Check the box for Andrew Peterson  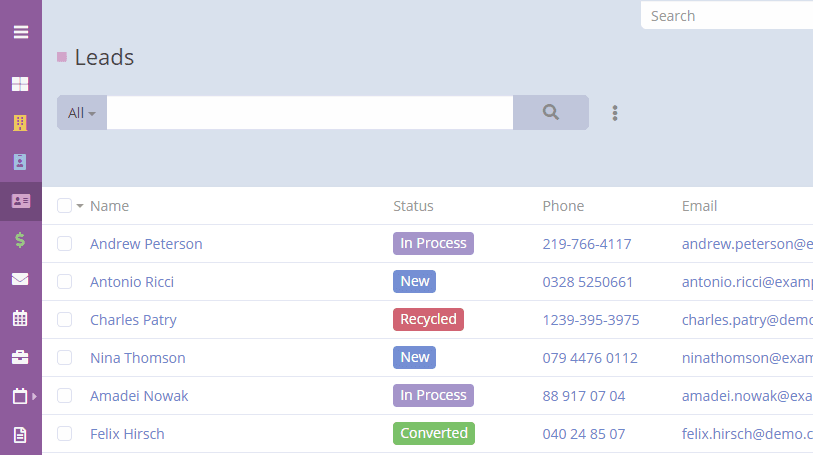(65, 244)
